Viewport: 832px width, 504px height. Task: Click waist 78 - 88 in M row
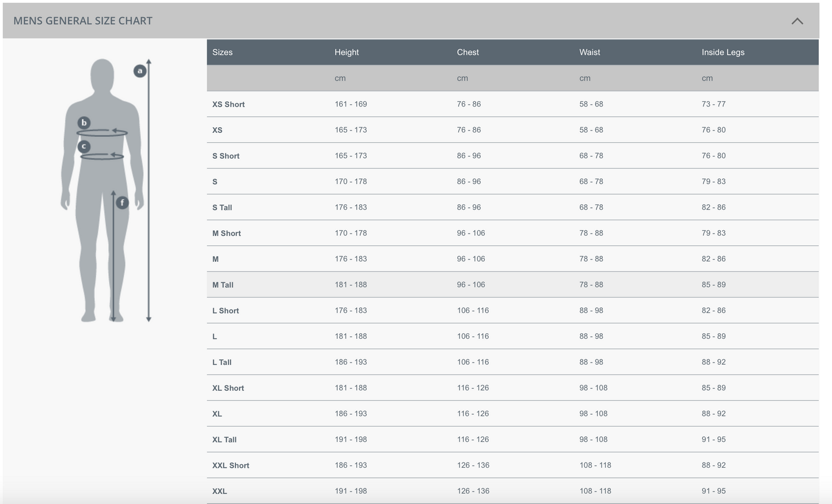tap(591, 259)
